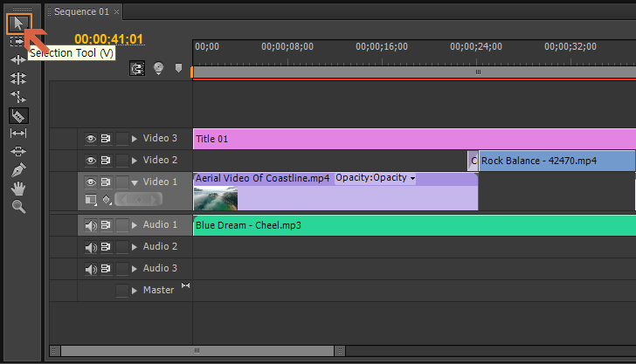Switch to the Sequence 01 tab
Viewport: 636px width, 364px height.
[x=81, y=11]
